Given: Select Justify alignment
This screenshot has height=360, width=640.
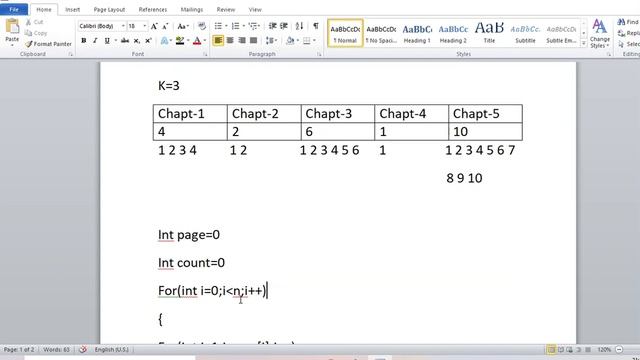Looking at the screenshot, I should coord(253,40).
